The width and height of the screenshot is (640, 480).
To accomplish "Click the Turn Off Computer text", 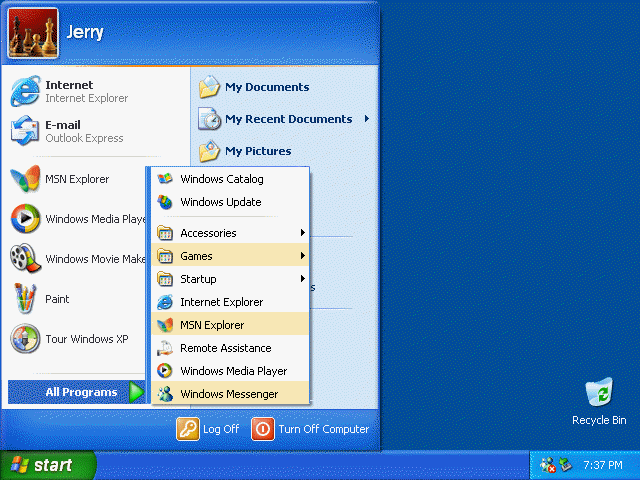I will 324,429.
